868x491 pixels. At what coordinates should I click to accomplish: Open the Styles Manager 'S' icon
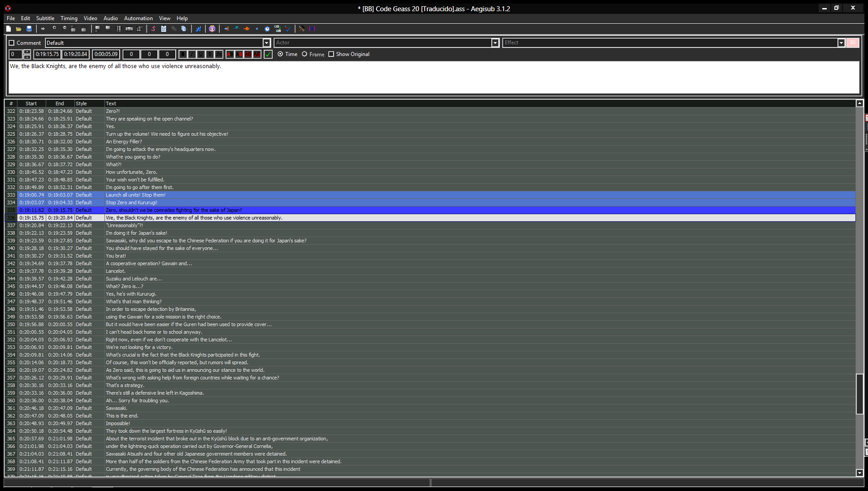153,29
